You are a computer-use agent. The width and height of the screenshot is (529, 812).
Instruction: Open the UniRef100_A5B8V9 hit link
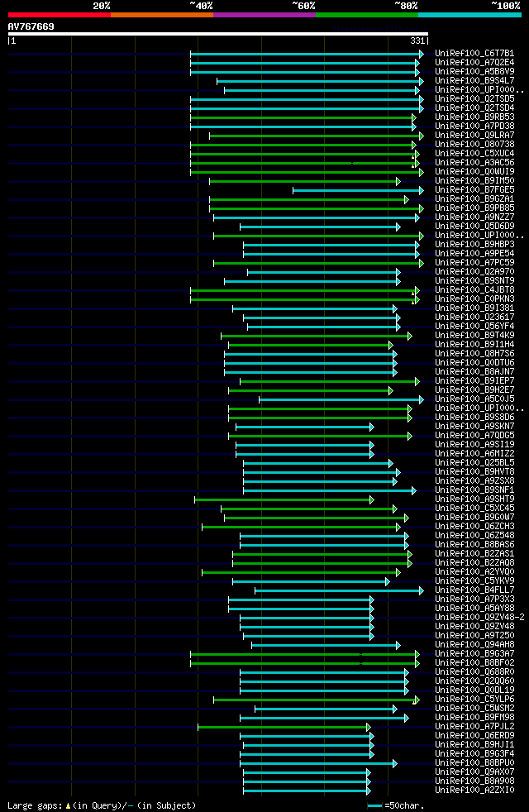474,71
